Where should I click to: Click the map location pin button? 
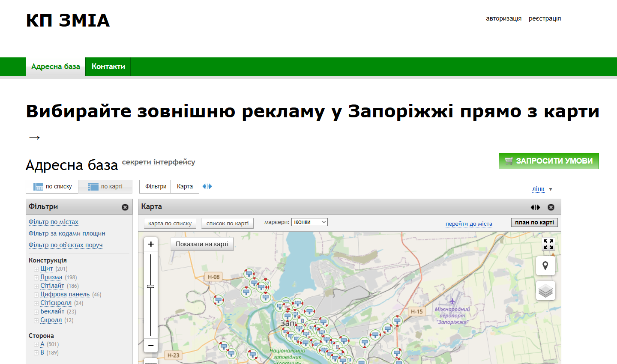click(545, 266)
